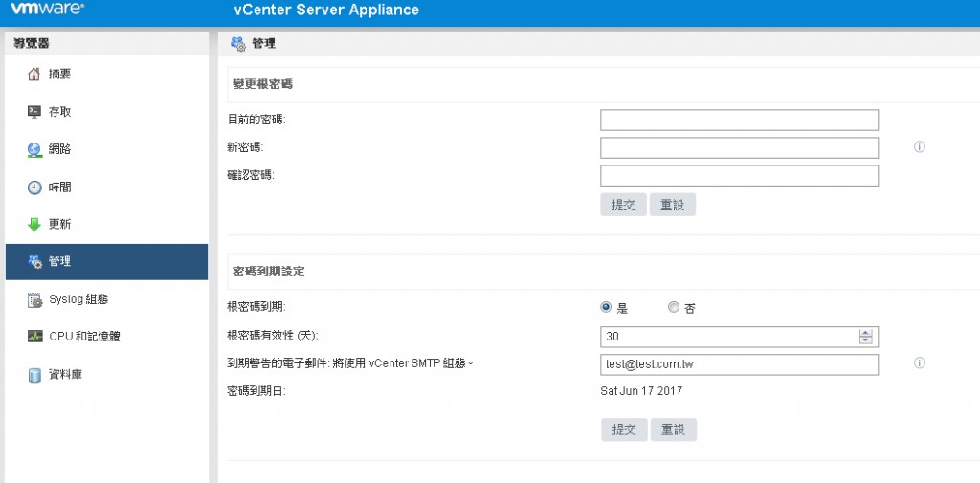
Task: Open the 存取 navigator item
Action: coord(106,112)
